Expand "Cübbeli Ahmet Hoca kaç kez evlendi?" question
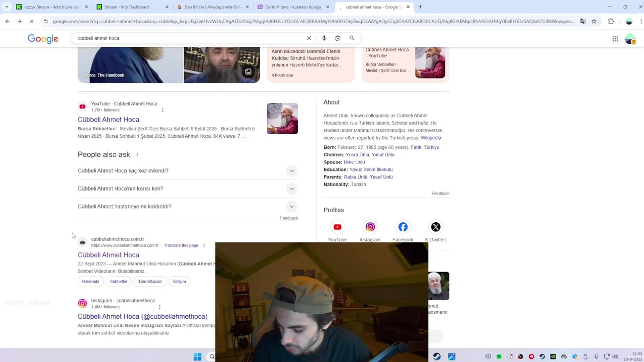The width and height of the screenshot is (644, 362). pyautogui.click(x=188, y=171)
